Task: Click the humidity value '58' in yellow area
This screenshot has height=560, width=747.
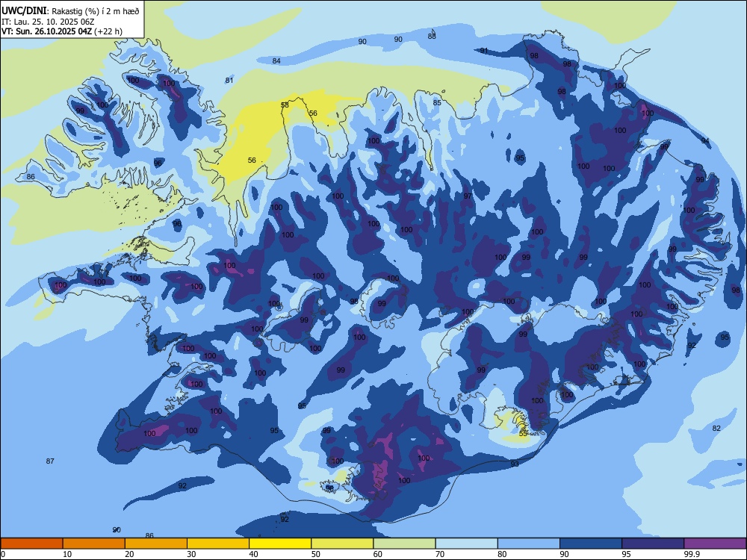Action: pyautogui.click(x=285, y=105)
